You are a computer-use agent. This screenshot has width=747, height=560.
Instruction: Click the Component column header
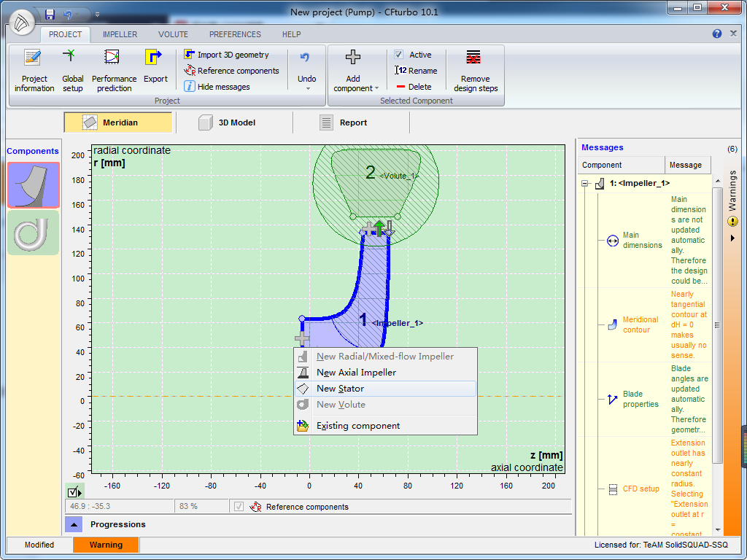coord(622,165)
